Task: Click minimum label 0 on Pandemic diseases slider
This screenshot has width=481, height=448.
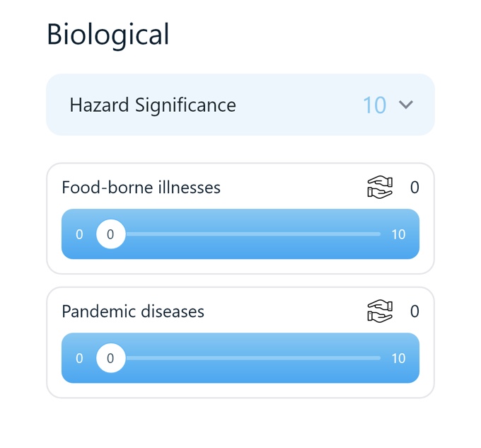Action: point(79,358)
